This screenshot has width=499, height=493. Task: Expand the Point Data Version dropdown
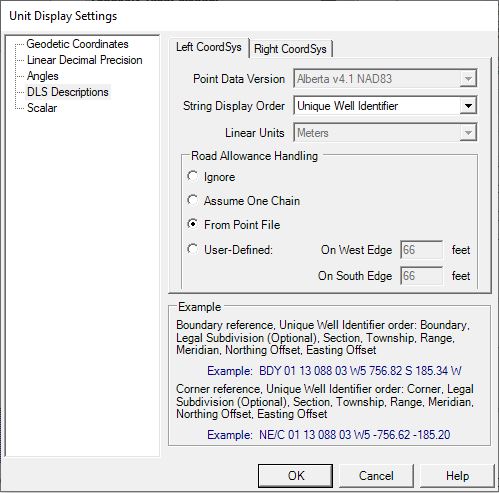click(x=468, y=79)
